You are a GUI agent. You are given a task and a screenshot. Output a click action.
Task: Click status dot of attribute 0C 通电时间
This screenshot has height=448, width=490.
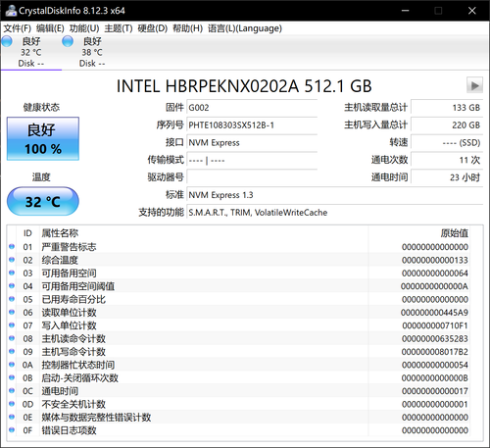(x=12, y=390)
